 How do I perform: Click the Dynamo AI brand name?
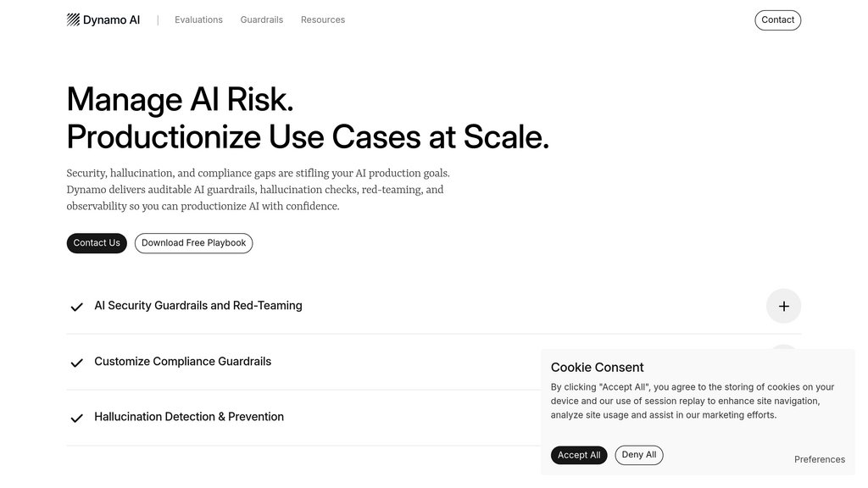coord(111,19)
